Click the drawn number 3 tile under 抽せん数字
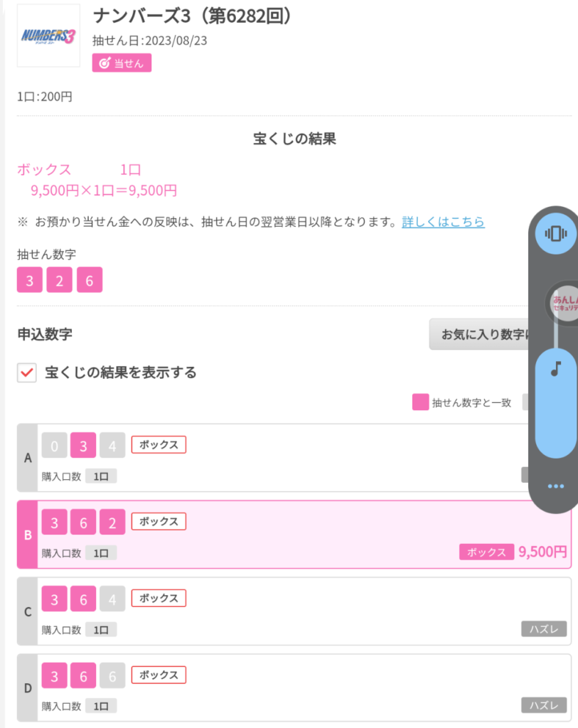578x728 pixels. tap(30, 280)
